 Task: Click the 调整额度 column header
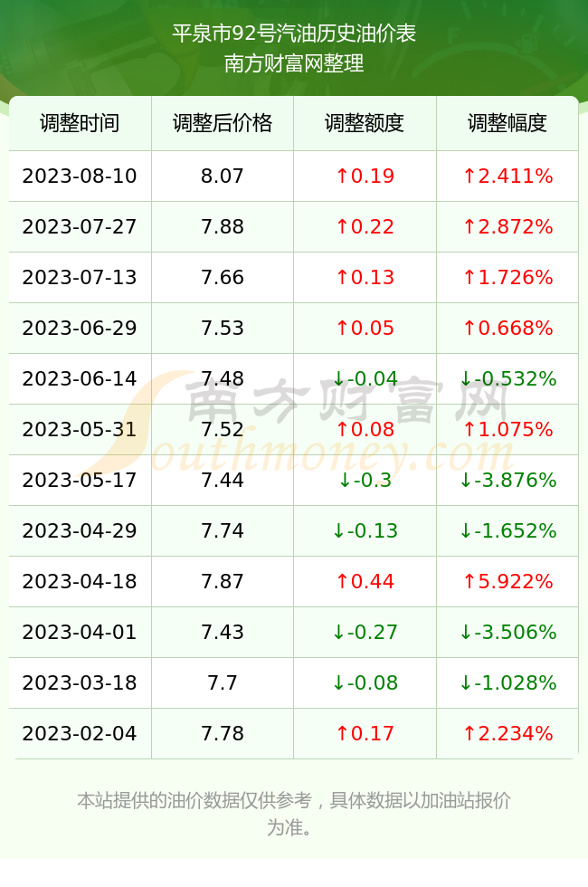(365, 123)
